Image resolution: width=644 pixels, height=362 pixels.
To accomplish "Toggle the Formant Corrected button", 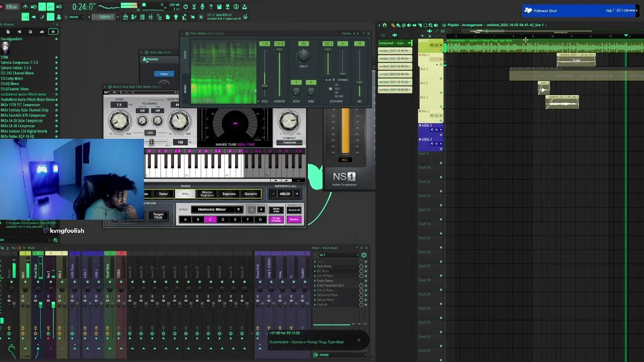I will pos(289,142).
